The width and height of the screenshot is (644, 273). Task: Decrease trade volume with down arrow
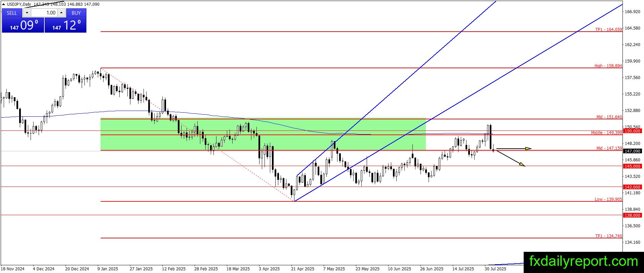27,13
